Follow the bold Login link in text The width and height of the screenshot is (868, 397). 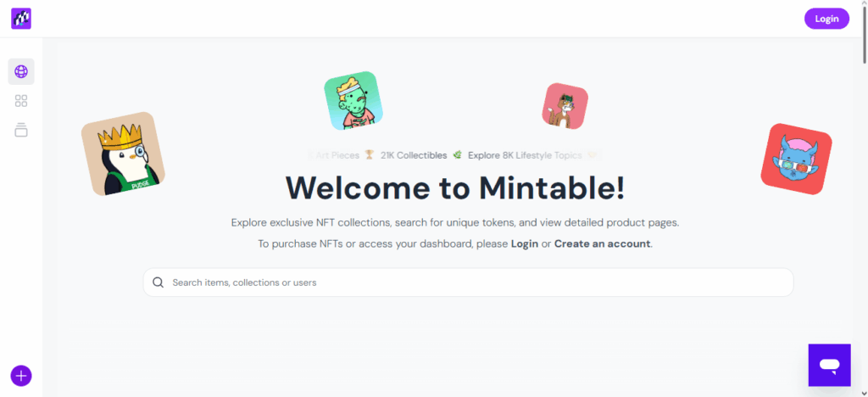click(x=524, y=243)
